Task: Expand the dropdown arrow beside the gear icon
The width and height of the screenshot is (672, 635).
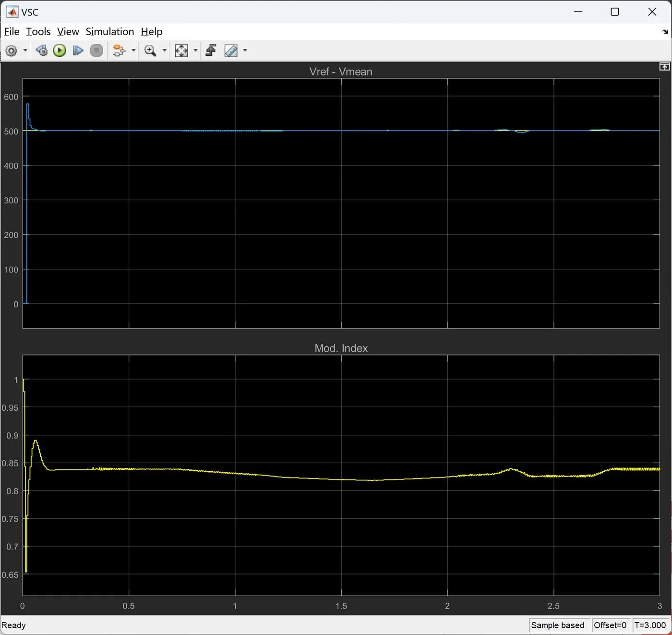Action: pos(25,50)
